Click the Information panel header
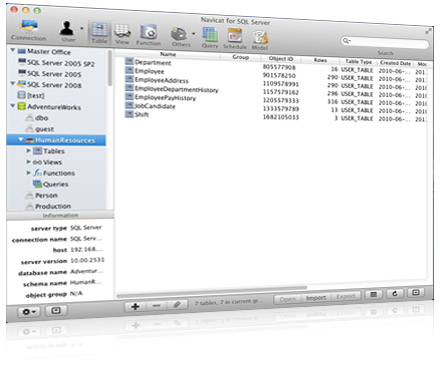 pos(60,215)
